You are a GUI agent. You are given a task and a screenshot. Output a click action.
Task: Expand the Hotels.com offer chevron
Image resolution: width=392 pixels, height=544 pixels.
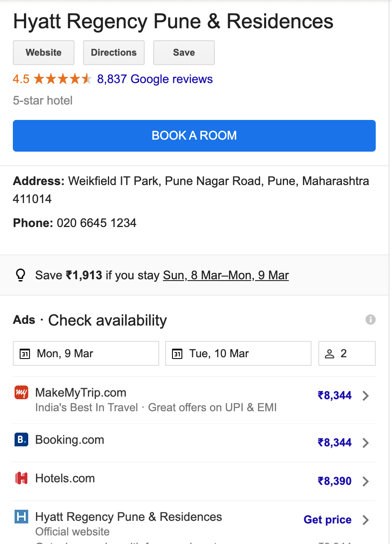pos(365,481)
